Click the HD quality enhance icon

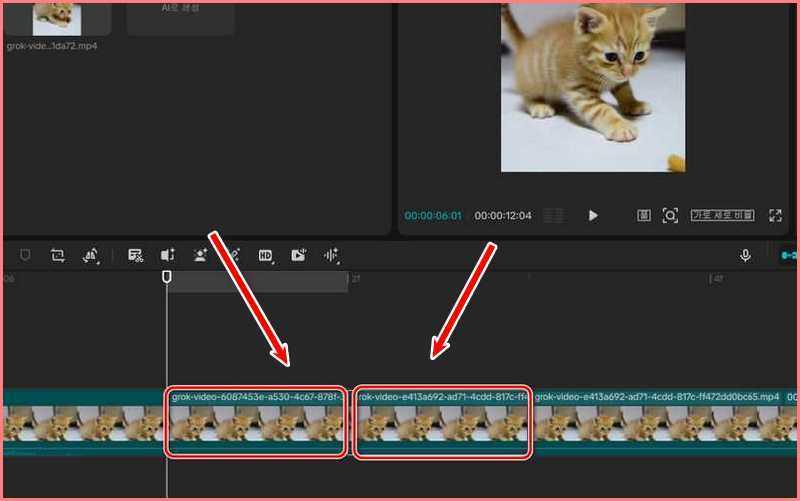[x=265, y=256]
